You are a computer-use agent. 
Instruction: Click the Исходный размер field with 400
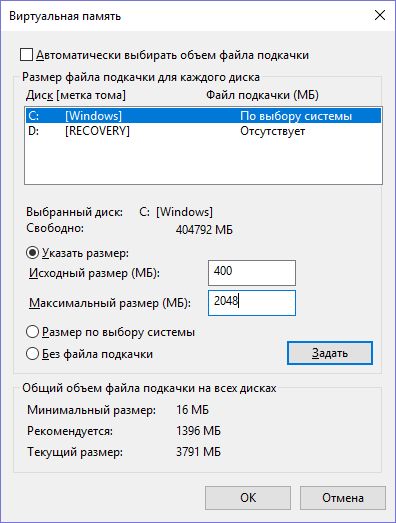click(x=252, y=273)
